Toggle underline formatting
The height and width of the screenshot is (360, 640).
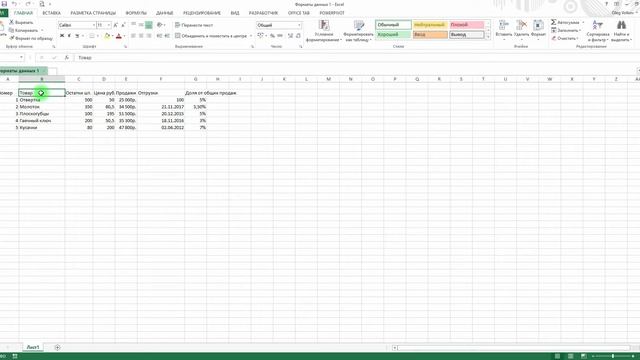click(x=77, y=36)
